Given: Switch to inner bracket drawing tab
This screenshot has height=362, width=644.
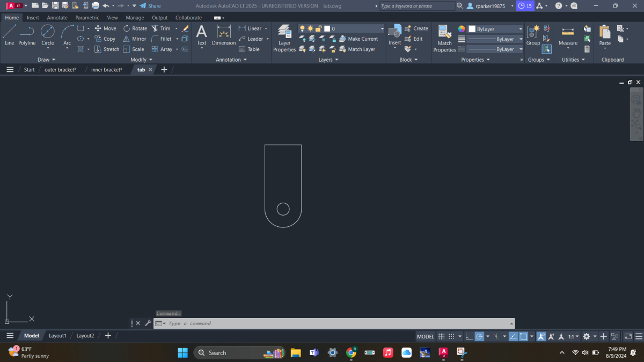Looking at the screenshot, I should (106, 70).
